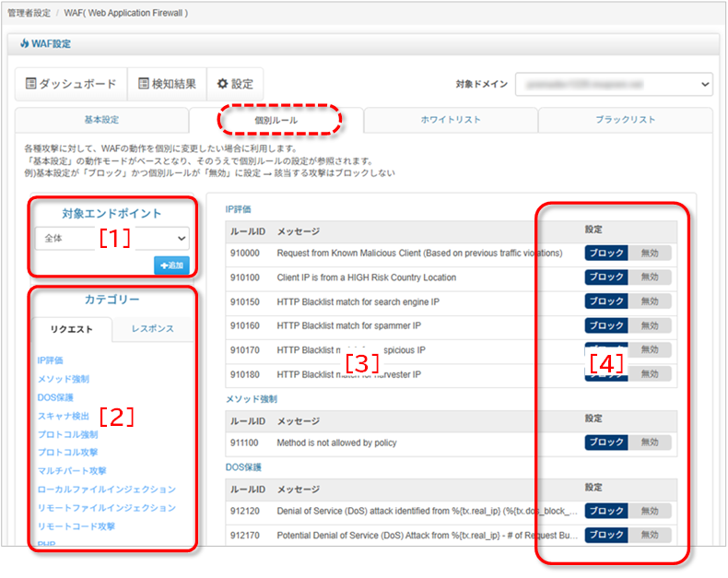Set rule 912170 to ブロック
This screenshot has height=578, width=728.
pos(606,535)
